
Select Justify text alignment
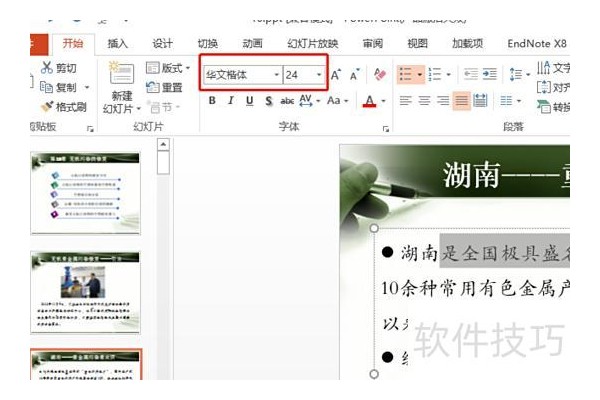(x=461, y=101)
